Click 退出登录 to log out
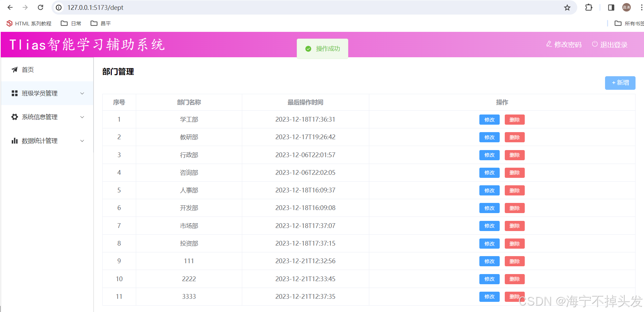 [x=610, y=44]
